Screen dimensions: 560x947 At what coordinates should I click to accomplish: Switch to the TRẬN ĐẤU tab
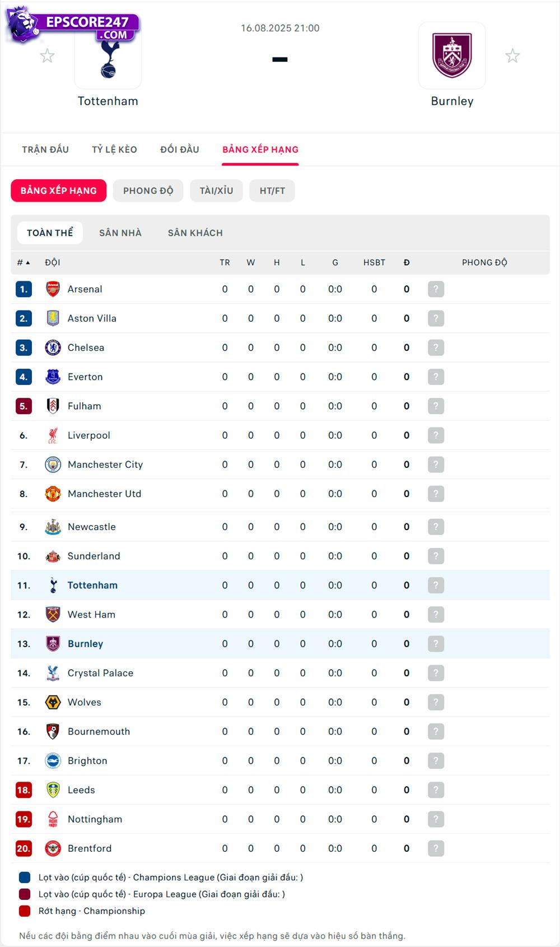pos(45,150)
